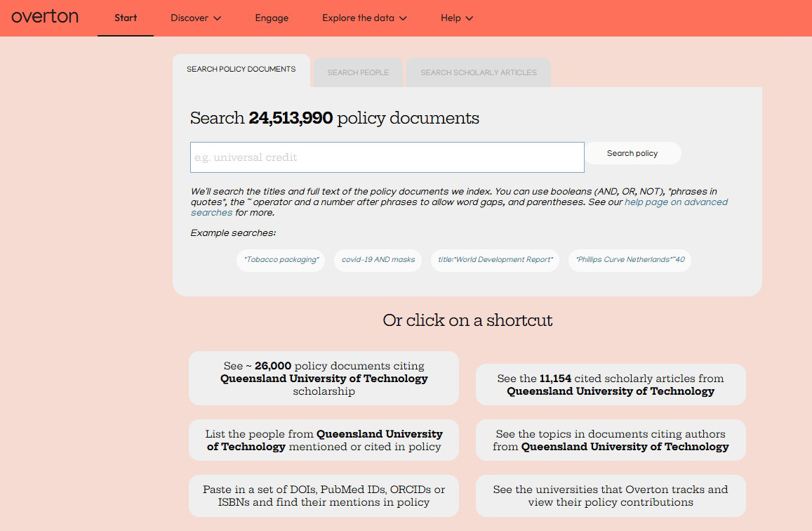Run the covid-19 AND masks example search
The width and height of the screenshot is (812, 531).
click(x=378, y=260)
